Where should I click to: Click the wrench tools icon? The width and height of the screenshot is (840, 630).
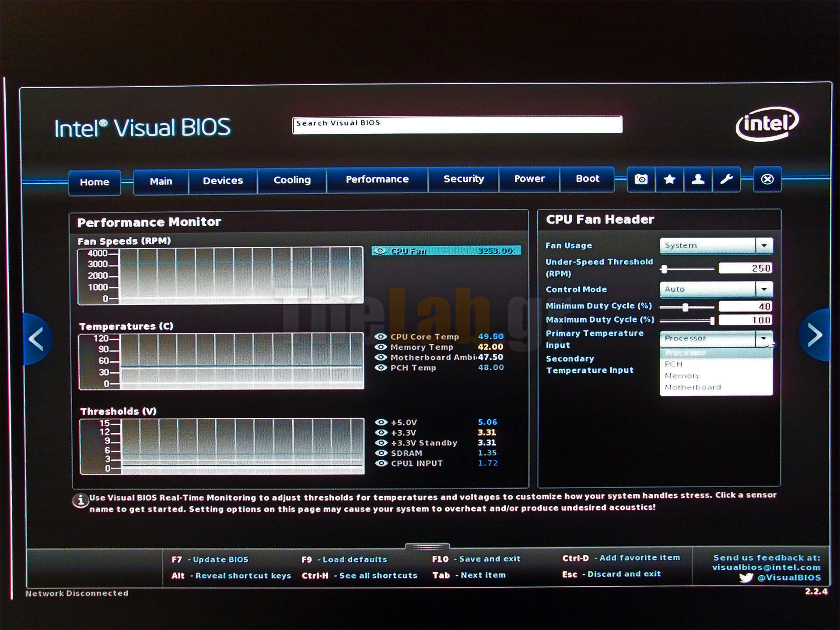[726, 179]
